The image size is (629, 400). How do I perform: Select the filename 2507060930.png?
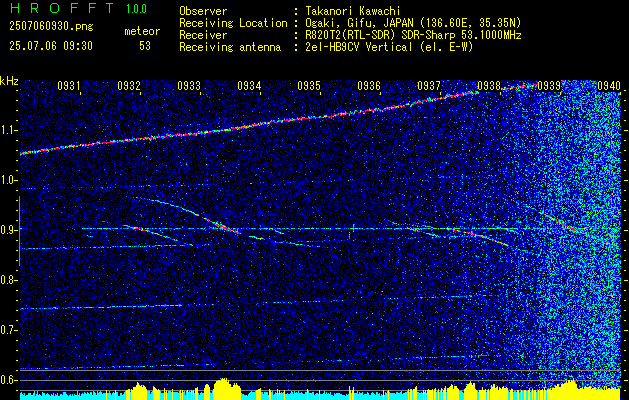click(51, 27)
